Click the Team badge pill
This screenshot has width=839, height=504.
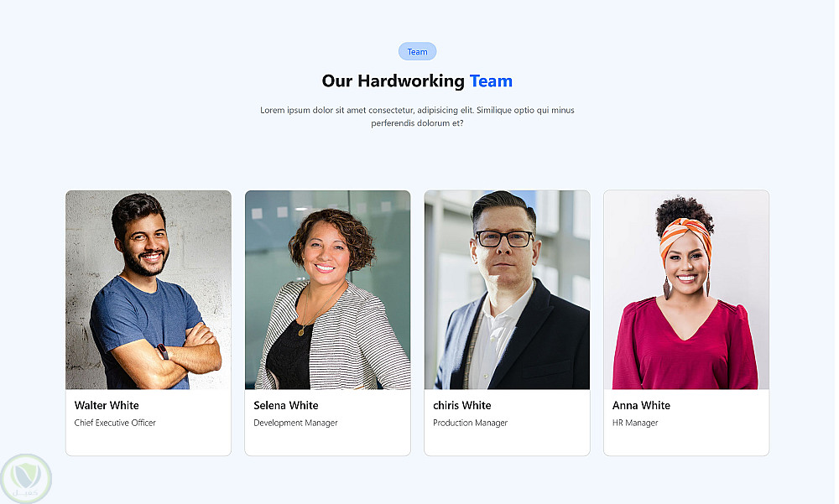click(x=417, y=51)
